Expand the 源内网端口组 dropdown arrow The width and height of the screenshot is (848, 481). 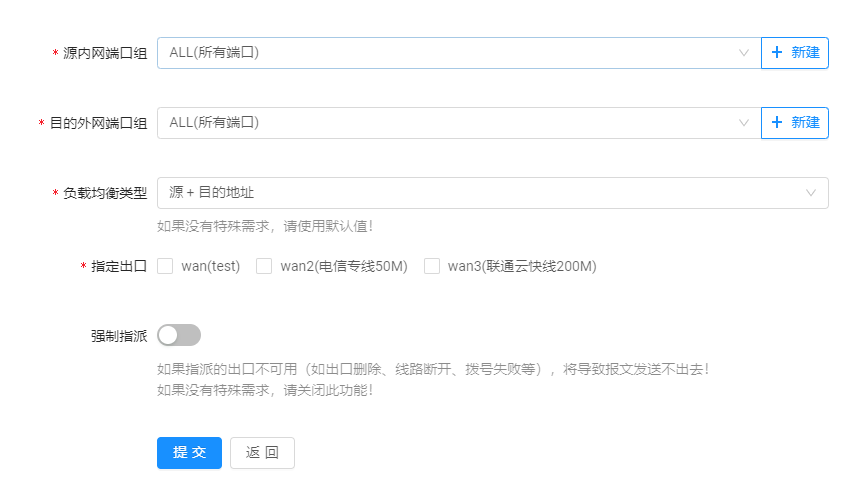click(x=743, y=53)
